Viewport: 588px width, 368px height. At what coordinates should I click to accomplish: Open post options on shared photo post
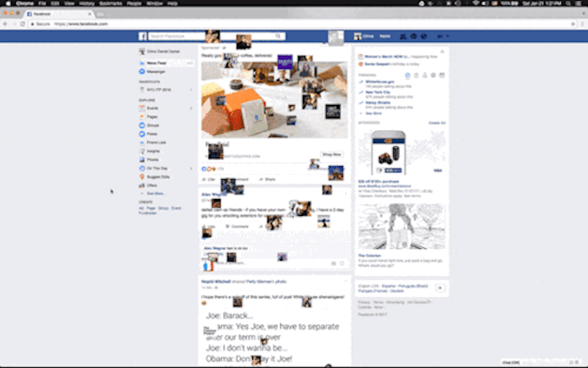(x=345, y=281)
